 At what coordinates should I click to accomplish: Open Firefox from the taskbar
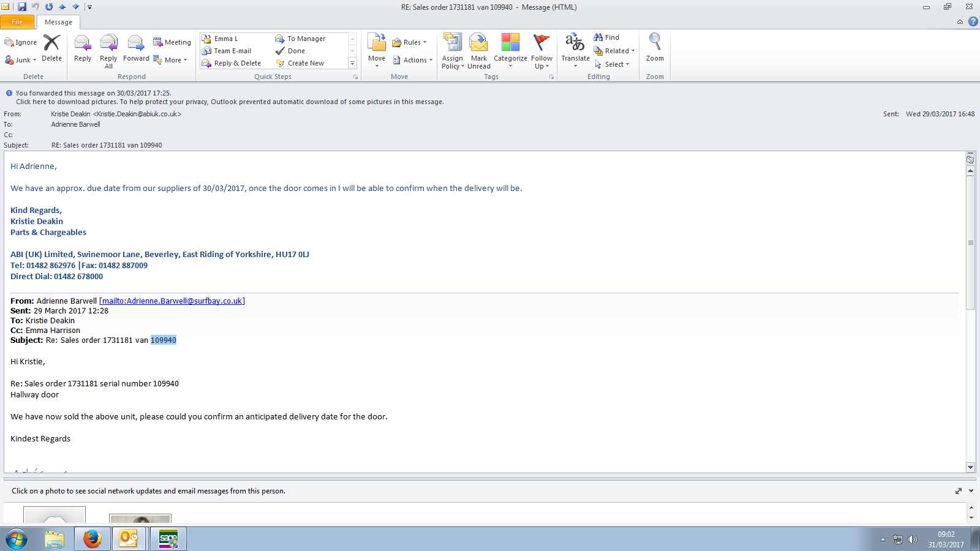coord(92,539)
